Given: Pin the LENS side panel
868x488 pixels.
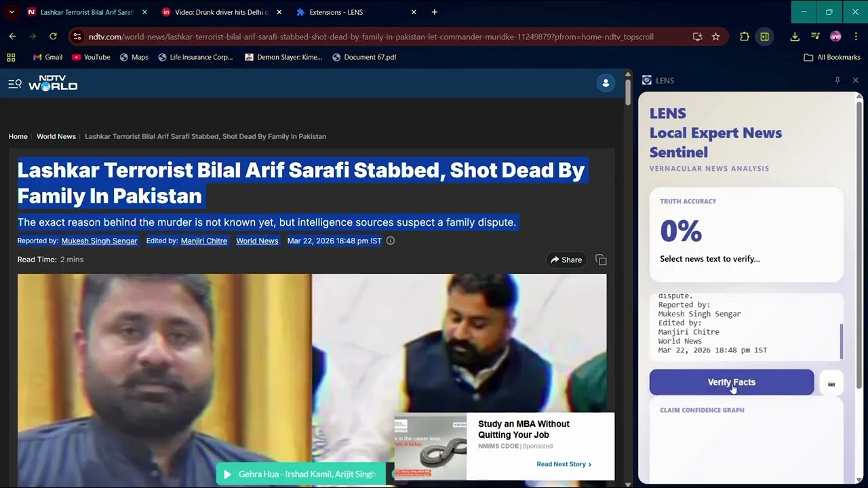Looking at the screenshot, I should [837, 80].
